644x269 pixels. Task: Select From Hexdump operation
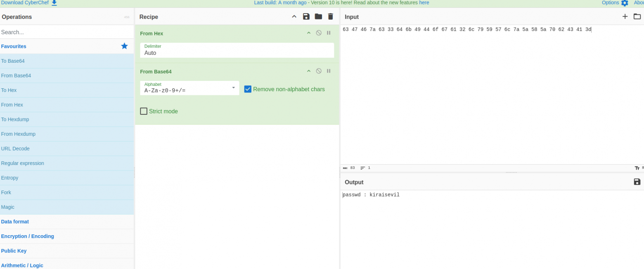67,134
